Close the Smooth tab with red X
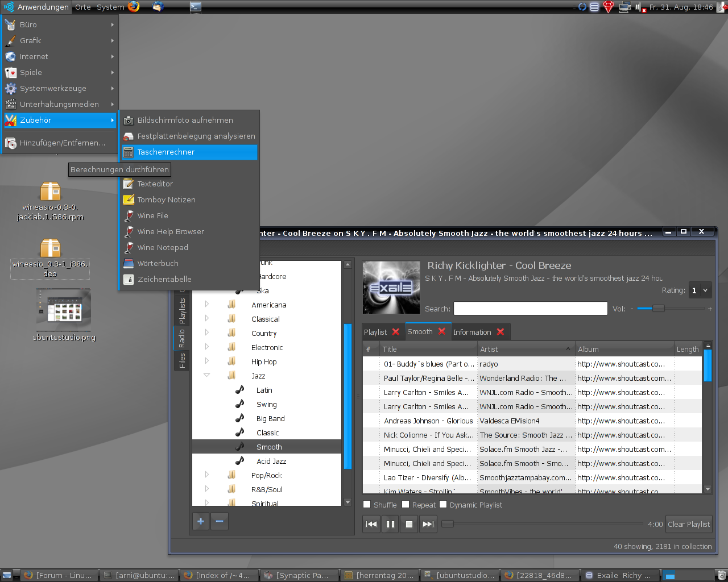 coord(442,331)
